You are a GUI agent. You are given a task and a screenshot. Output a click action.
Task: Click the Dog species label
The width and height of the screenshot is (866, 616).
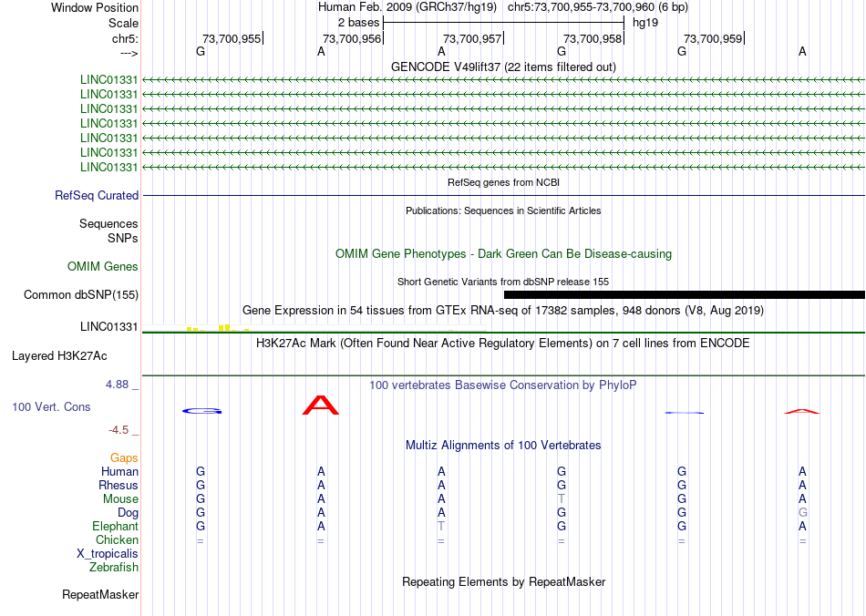point(128,513)
